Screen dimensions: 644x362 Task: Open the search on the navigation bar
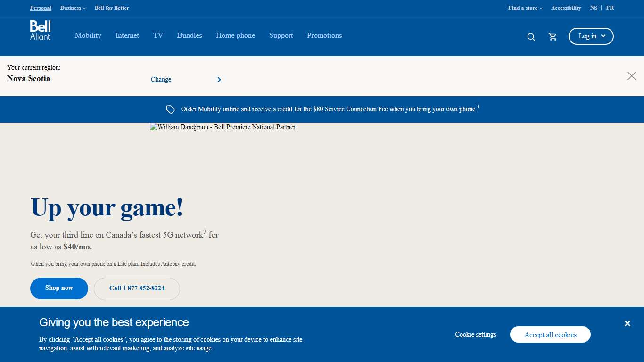click(531, 36)
